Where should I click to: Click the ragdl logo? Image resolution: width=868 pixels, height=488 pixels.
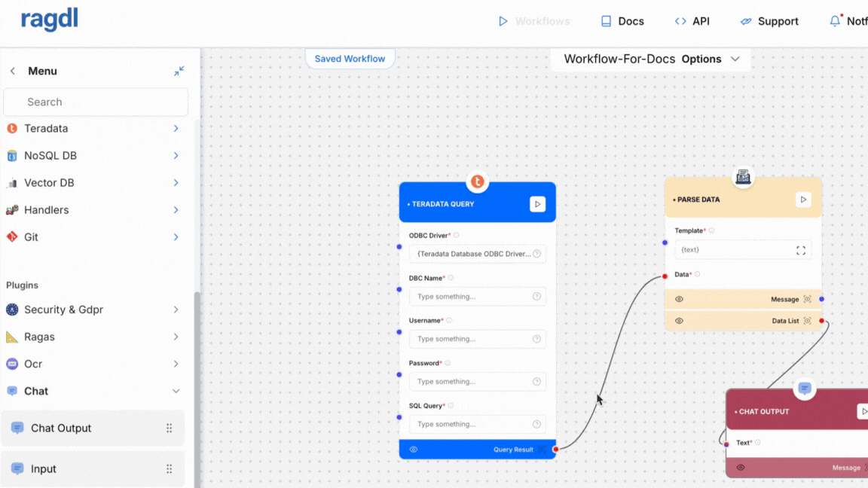[49, 20]
